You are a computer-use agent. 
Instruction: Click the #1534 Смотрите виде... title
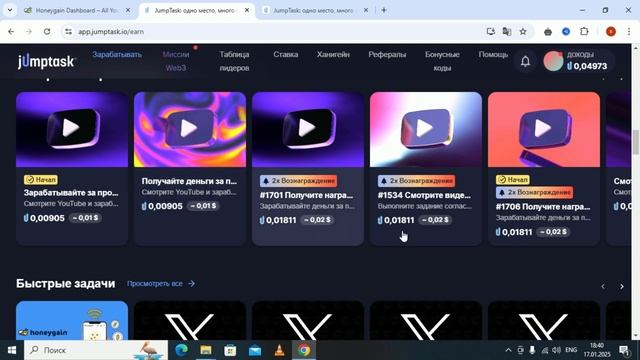click(424, 195)
